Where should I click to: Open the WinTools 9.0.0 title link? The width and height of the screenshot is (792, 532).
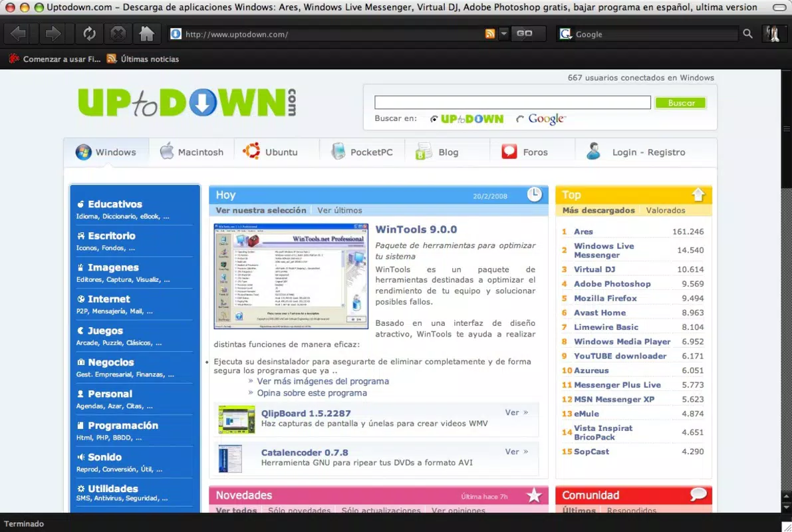pyautogui.click(x=416, y=229)
